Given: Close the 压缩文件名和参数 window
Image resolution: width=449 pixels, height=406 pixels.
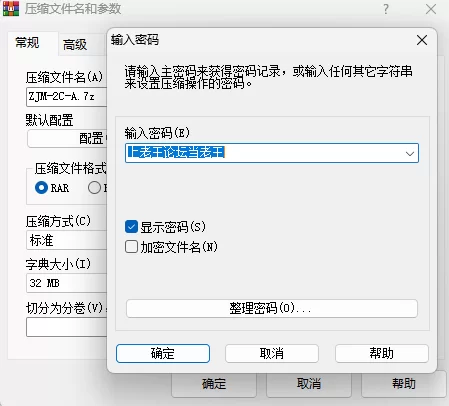Looking at the screenshot, I should coord(431,9).
